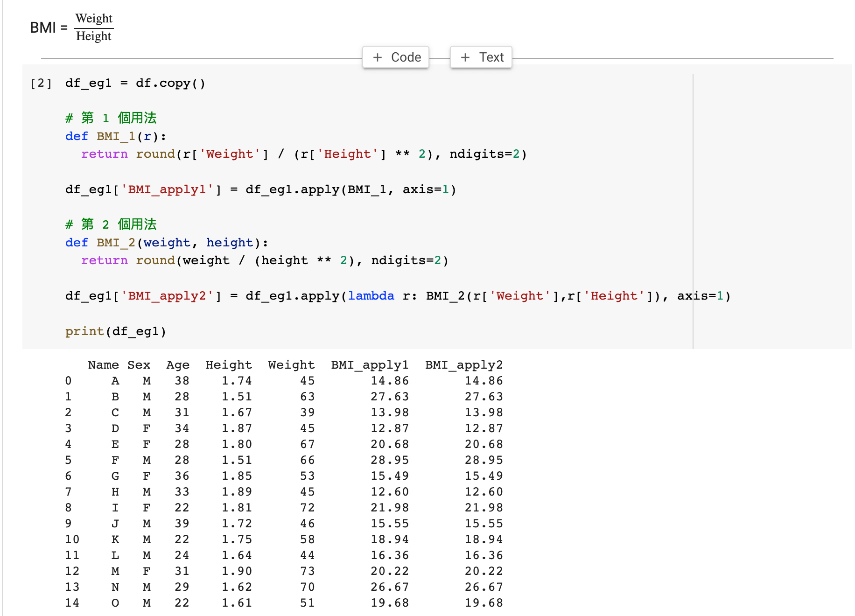Click the ndigits=2 argument in BMI_1
Viewport: 855px width, 616px height.
pyautogui.click(x=486, y=154)
